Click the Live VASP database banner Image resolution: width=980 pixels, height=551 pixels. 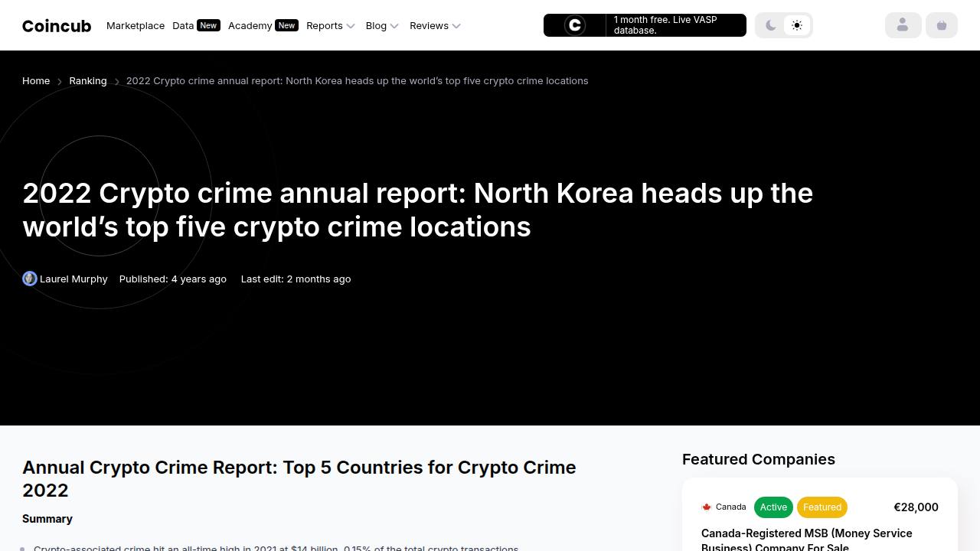point(645,25)
